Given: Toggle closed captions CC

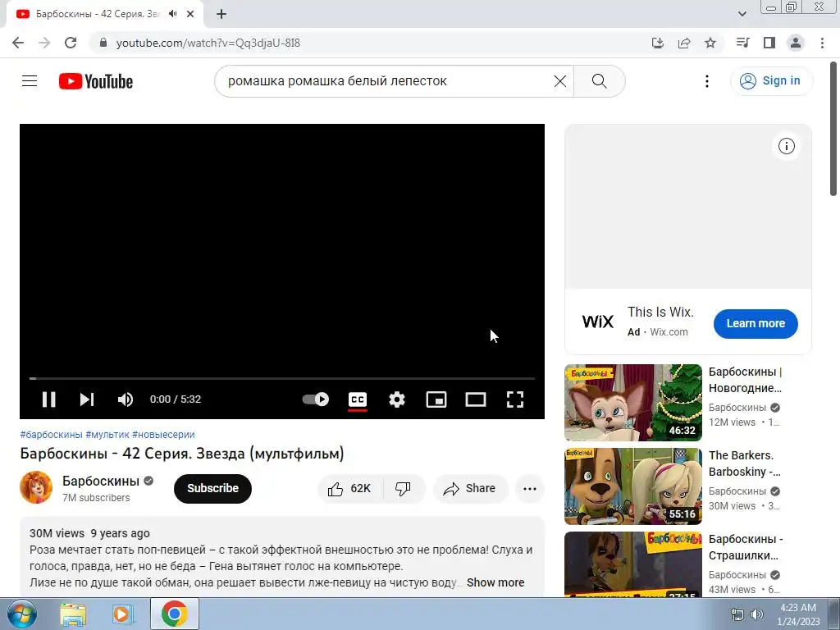Looking at the screenshot, I should tap(358, 399).
